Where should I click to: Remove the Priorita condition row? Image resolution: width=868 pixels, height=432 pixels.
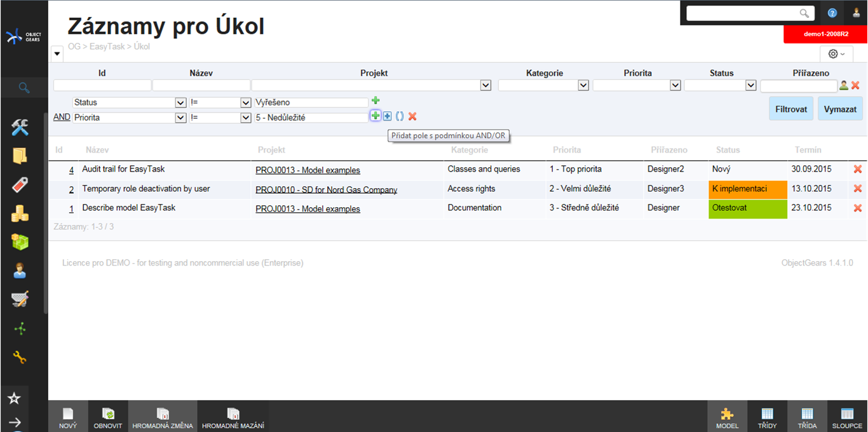(412, 116)
